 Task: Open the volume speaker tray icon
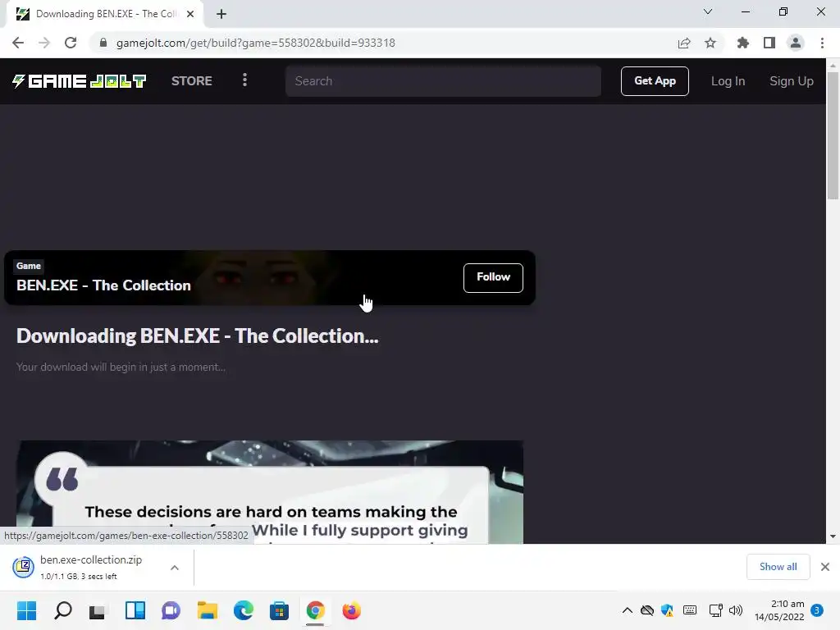tap(736, 610)
